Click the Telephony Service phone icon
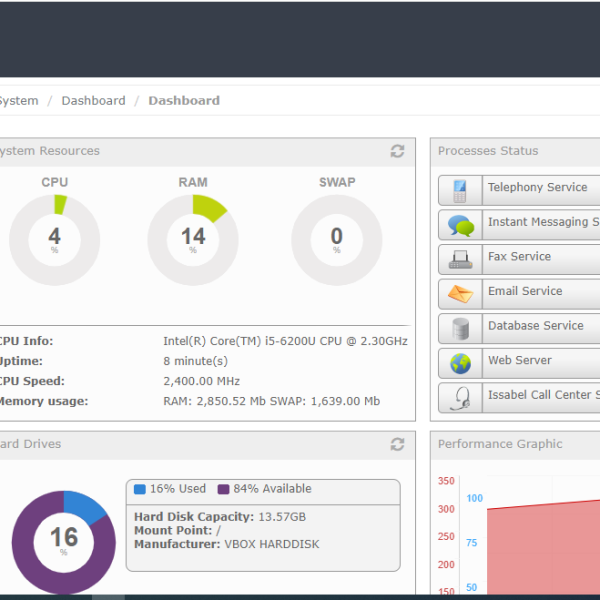This screenshot has width=600, height=600. (x=460, y=190)
